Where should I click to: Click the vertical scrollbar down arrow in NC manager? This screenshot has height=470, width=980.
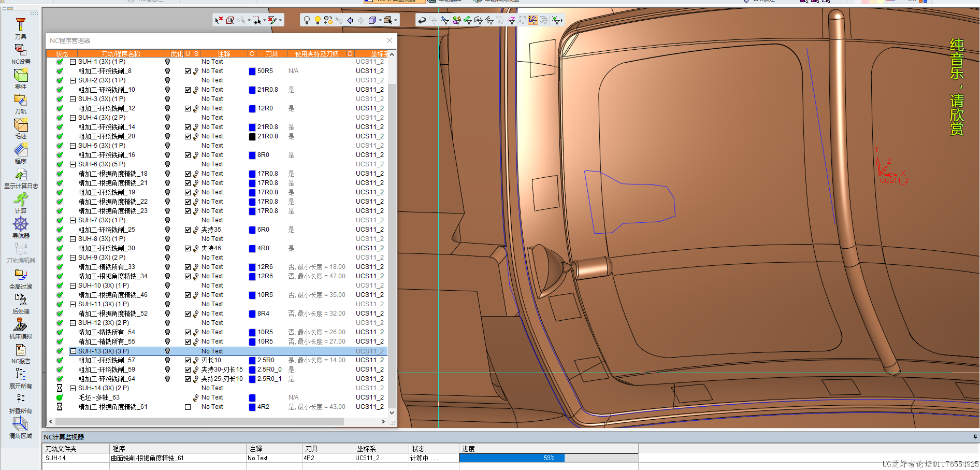point(392,413)
